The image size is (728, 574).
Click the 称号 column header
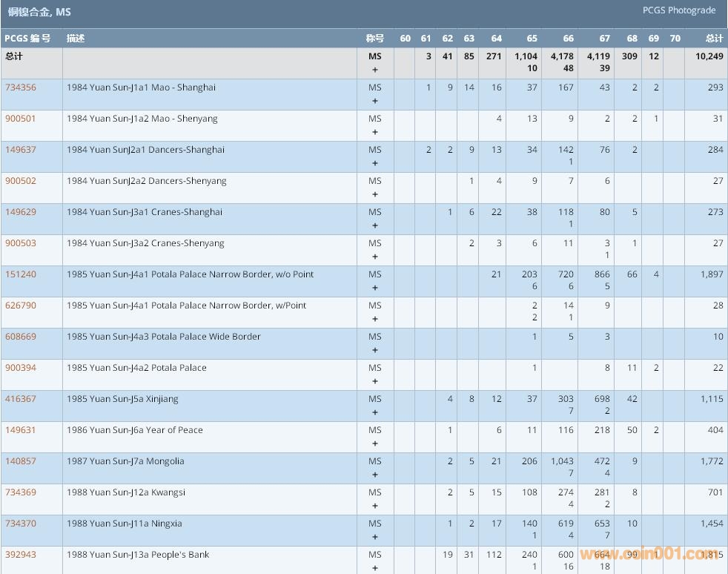(375, 39)
